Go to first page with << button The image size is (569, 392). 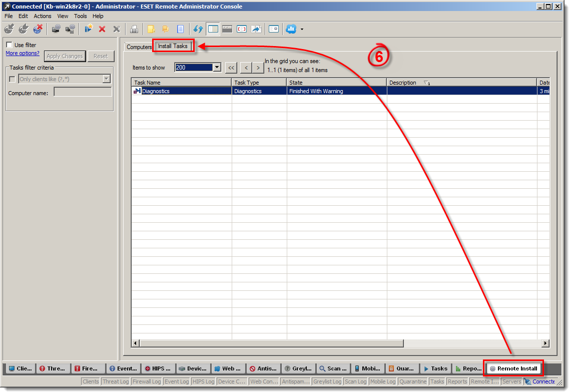(231, 68)
